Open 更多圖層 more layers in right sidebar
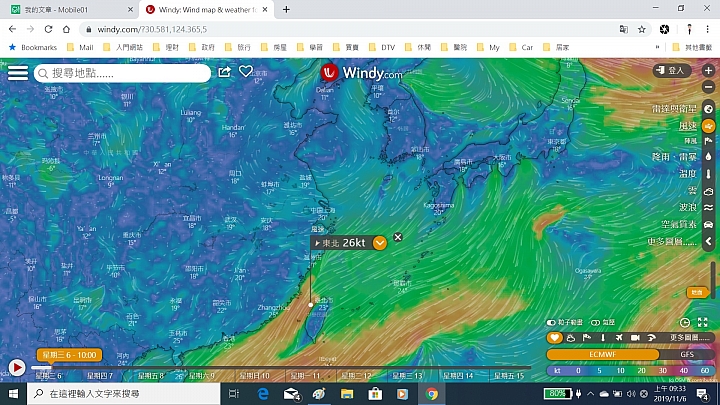 pos(672,242)
